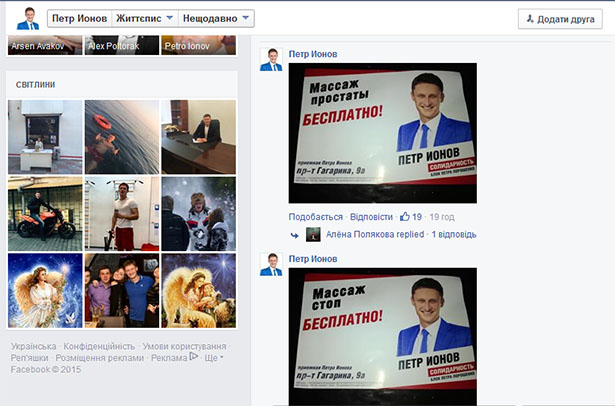
Task: Click Відповісти on the first comment
Action: pyautogui.click(x=371, y=217)
